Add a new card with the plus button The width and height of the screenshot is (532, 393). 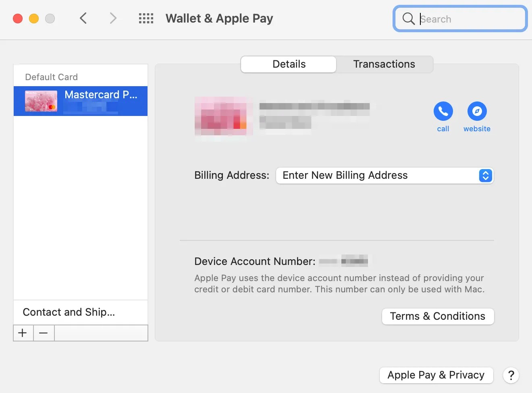pyautogui.click(x=23, y=333)
